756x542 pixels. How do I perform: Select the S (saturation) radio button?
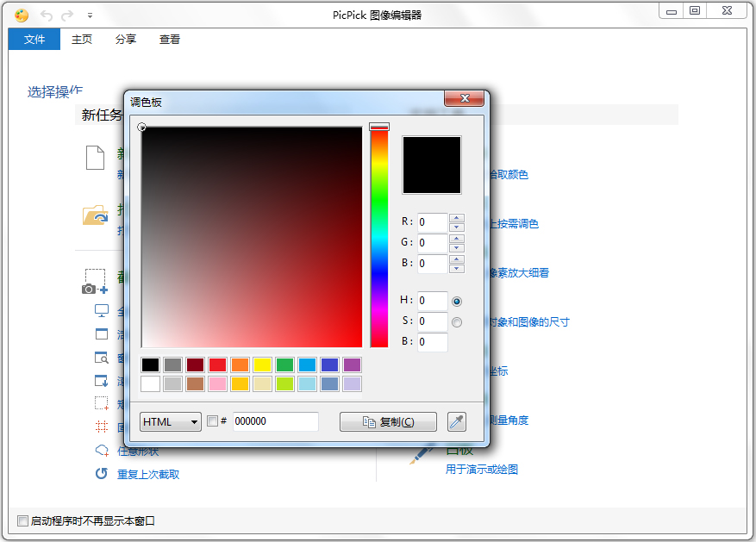[457, 322]
